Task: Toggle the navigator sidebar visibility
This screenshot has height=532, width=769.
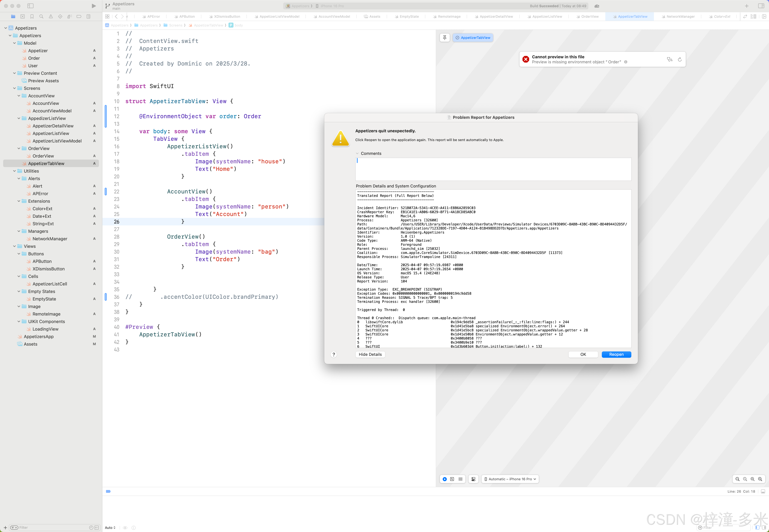Action: pos(30,6)
